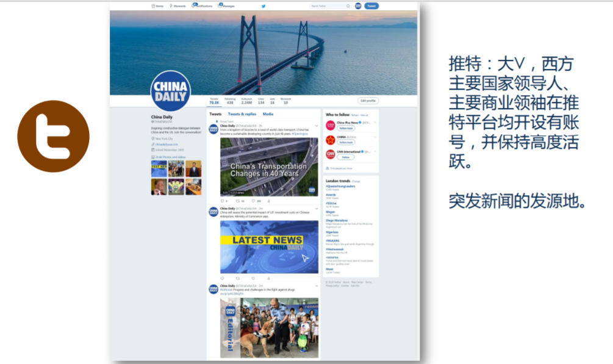Viewport: 613px width, 364px height.
Task: Switch to Tweets & replies tab
Action: [x=242, y=114]
